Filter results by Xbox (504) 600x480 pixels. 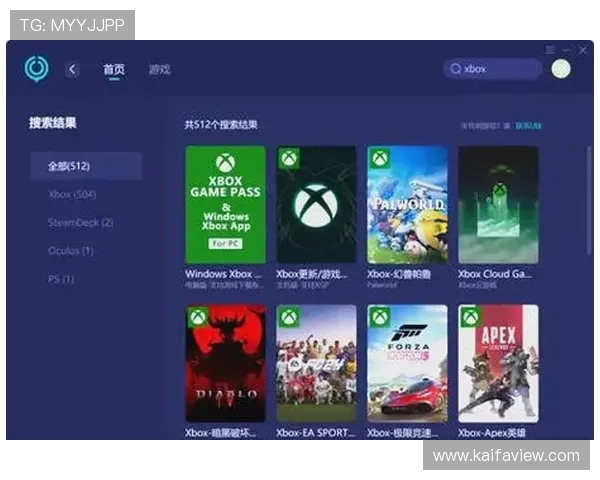coord(72,194)
